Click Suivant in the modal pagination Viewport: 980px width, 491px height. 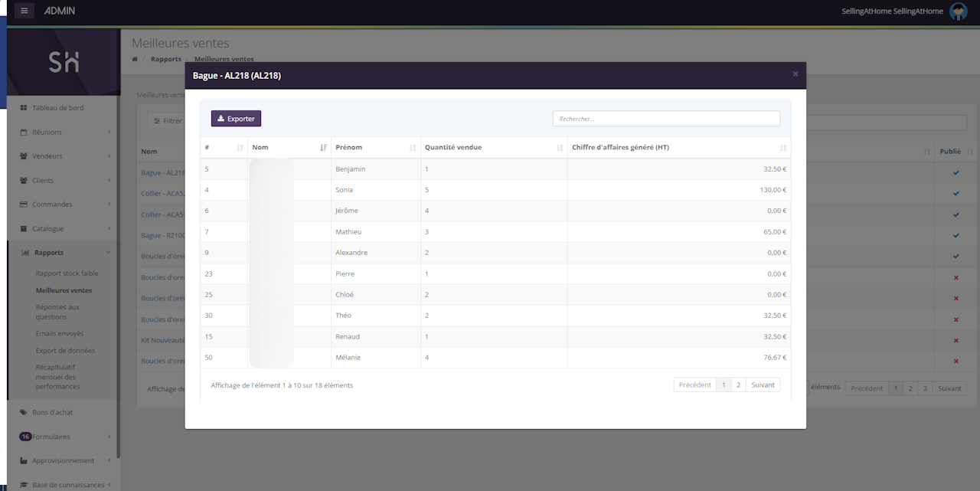click(763, 385)
